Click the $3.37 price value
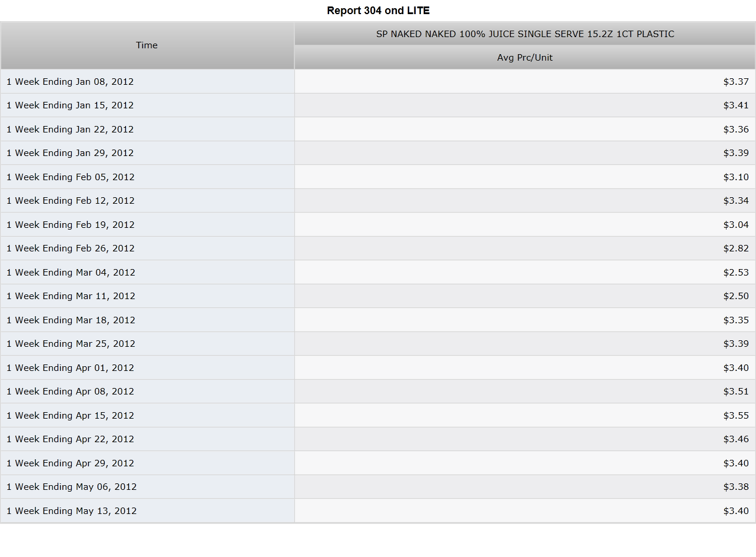This screenshot has width=756, height=557. (736, 82)
